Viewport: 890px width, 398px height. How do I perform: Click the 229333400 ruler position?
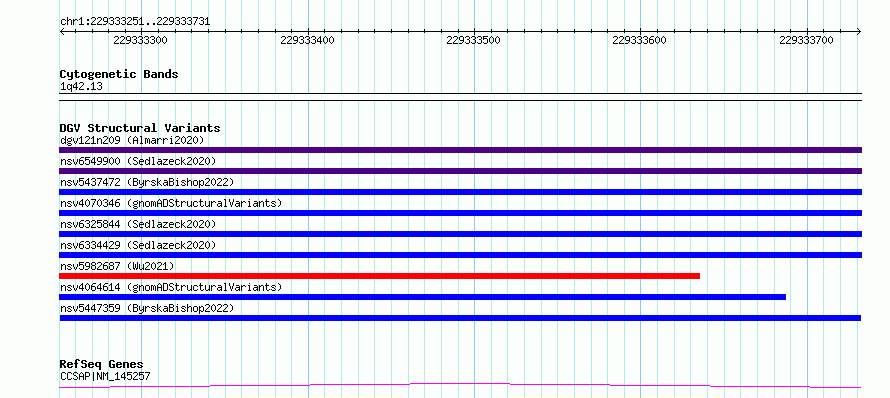[x=307, y=40]
